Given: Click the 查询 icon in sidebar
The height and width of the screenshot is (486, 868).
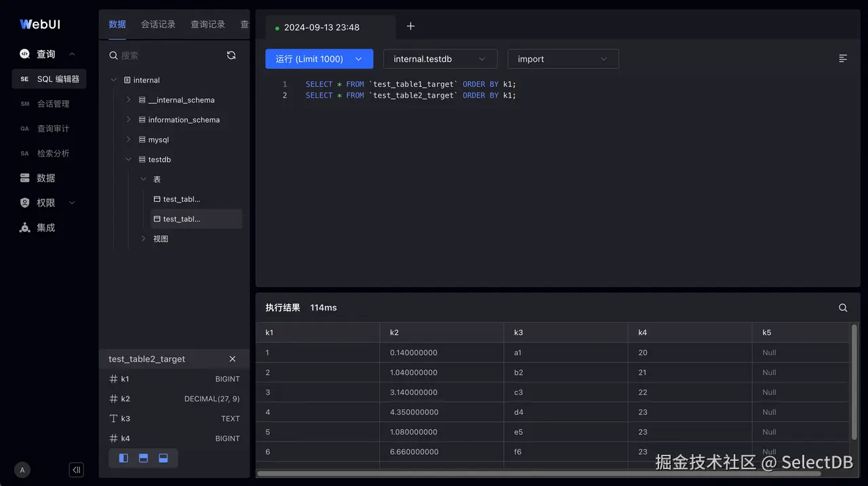Looking at the screenshot, I should pos(25,54).
